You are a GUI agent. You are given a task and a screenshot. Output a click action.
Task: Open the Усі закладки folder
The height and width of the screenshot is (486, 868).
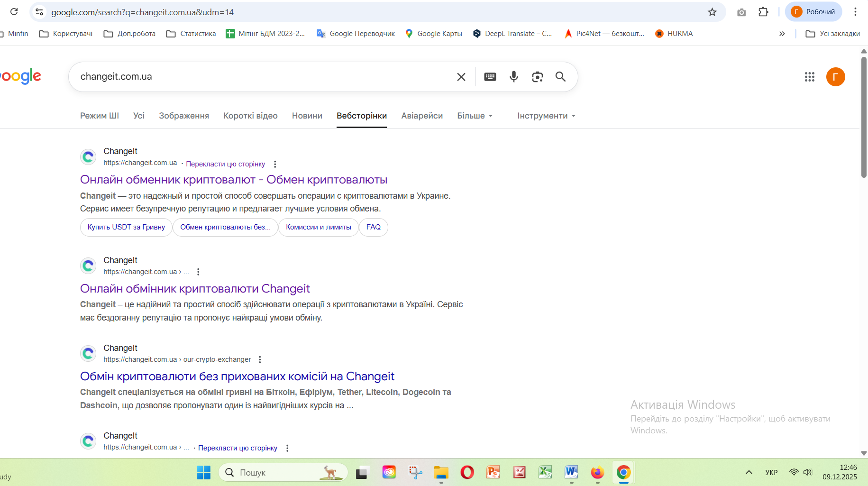click(x=832, y=34)
